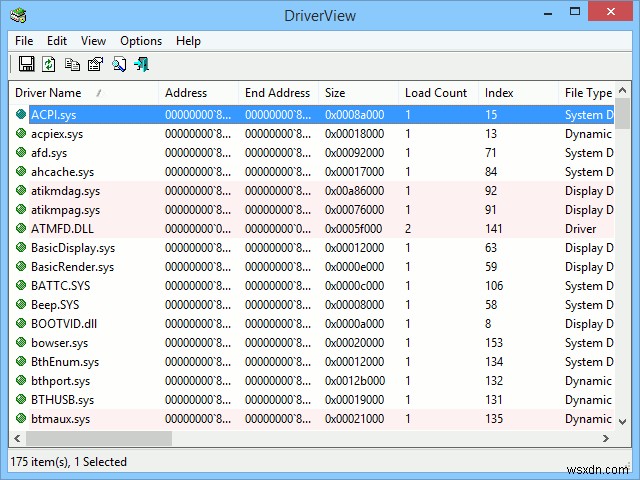Viewport: 640px width, 480px height.
Task: Click the Exit toolbar icon
Action: [142, 64]
